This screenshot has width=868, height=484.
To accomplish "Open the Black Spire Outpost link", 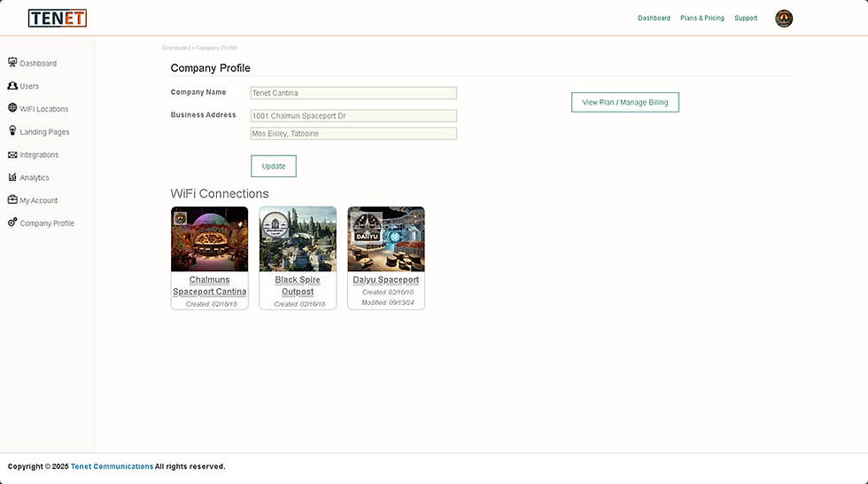I will (298, 285).
